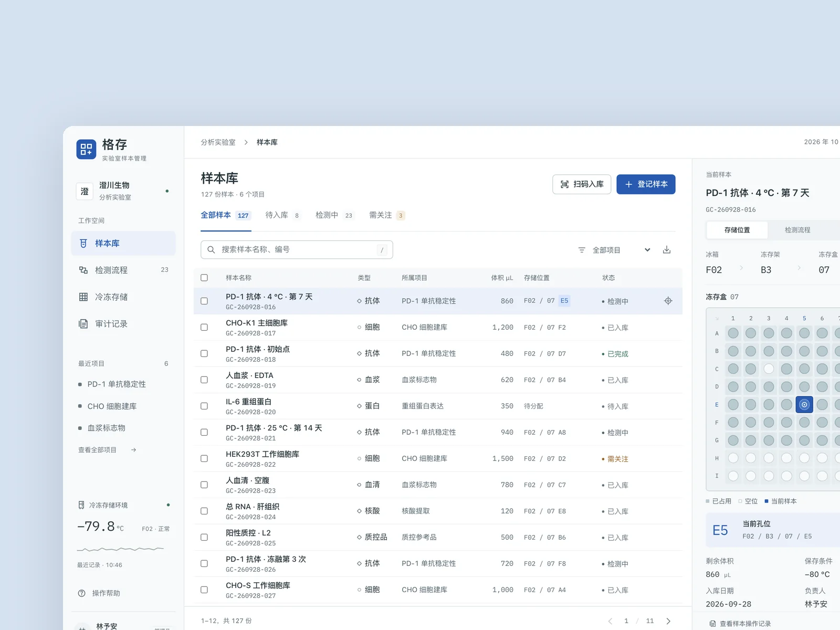The width and height of the screenshot is (840, 630).
Task: Focus the 搜索样本名称、编号 search field
Action: pos(297,250)
